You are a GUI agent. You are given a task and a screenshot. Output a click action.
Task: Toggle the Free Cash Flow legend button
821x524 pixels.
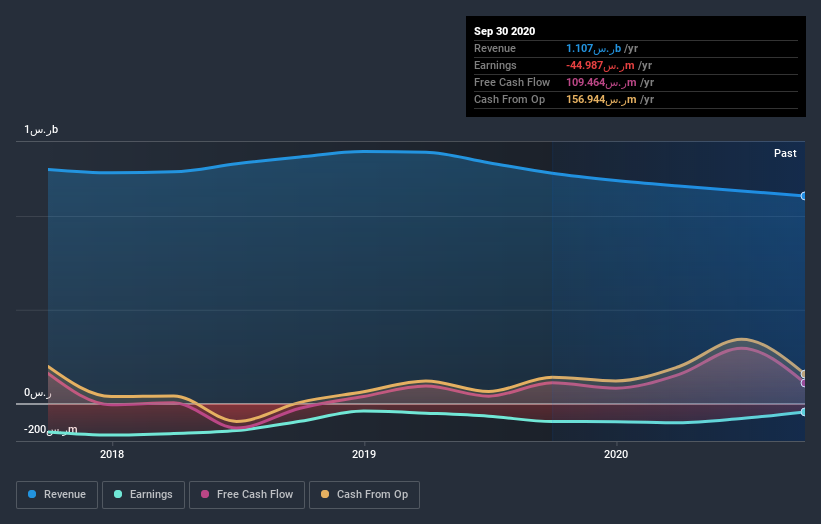(247, 495)
